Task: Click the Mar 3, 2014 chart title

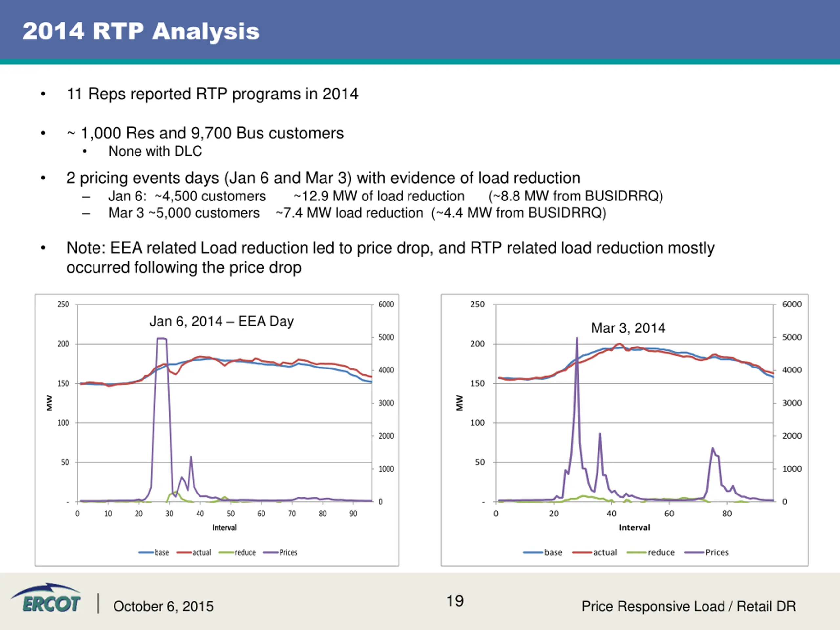Action: pyautogui.click(x=628, y=328)
